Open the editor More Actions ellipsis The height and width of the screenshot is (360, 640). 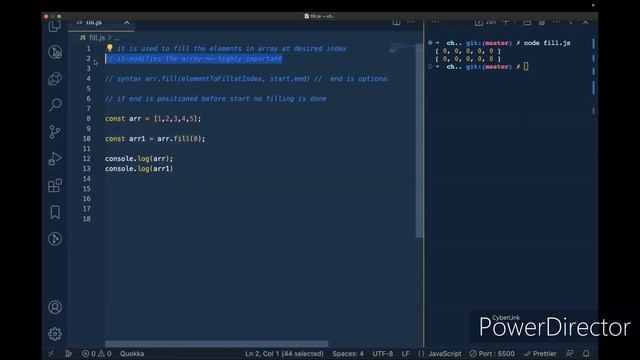coord(411,22)
